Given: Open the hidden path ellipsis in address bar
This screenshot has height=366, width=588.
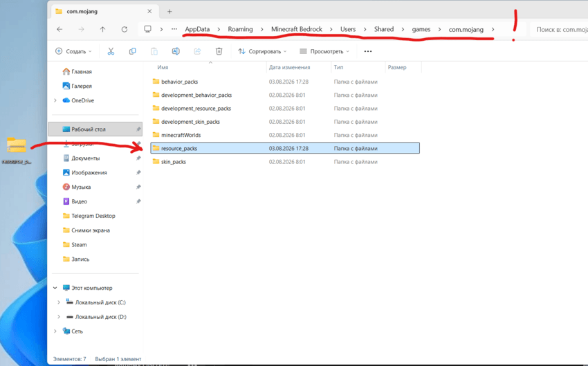Looking at the screenshot, I should coord(174,29).
